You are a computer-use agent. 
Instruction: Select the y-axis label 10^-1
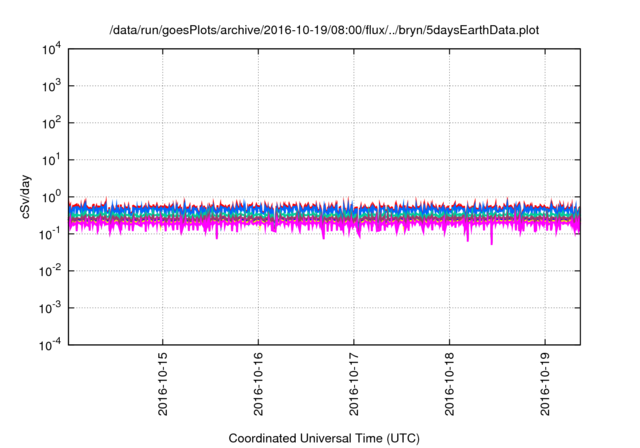[50, 234]
